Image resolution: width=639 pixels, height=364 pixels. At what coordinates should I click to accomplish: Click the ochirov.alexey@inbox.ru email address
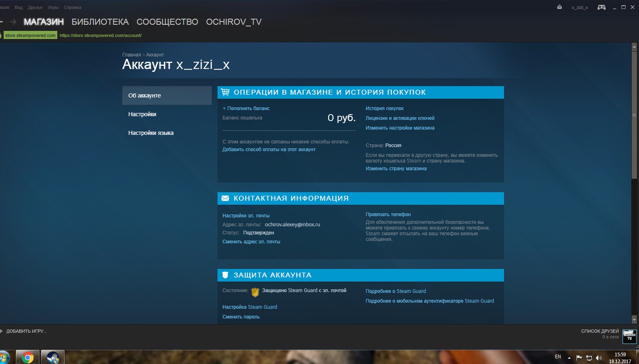pyautogui.click(x=292, y=224)
